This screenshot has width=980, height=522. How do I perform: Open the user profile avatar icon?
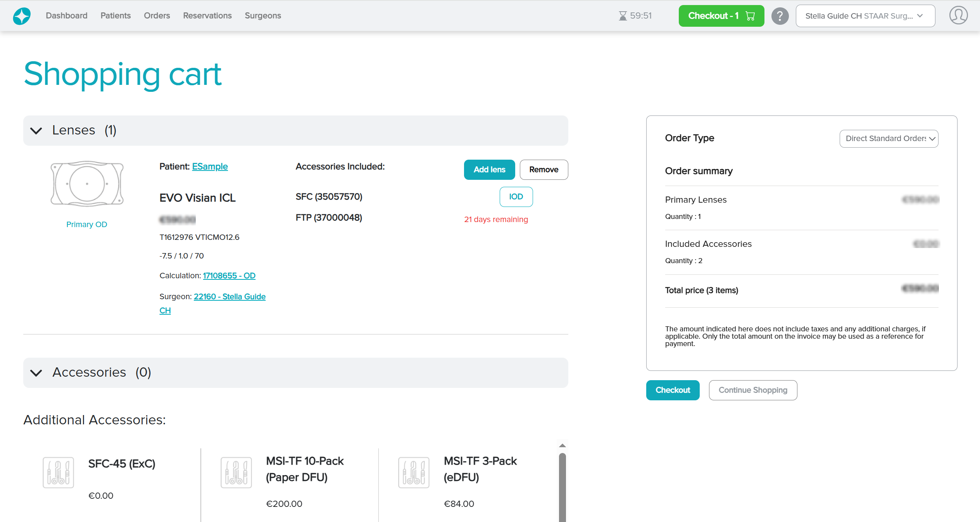coord(958,16)
